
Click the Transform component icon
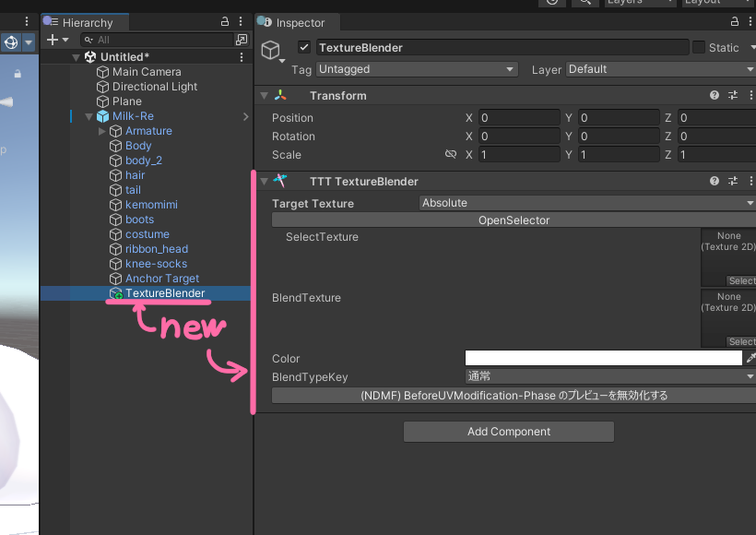click(282, 95)
